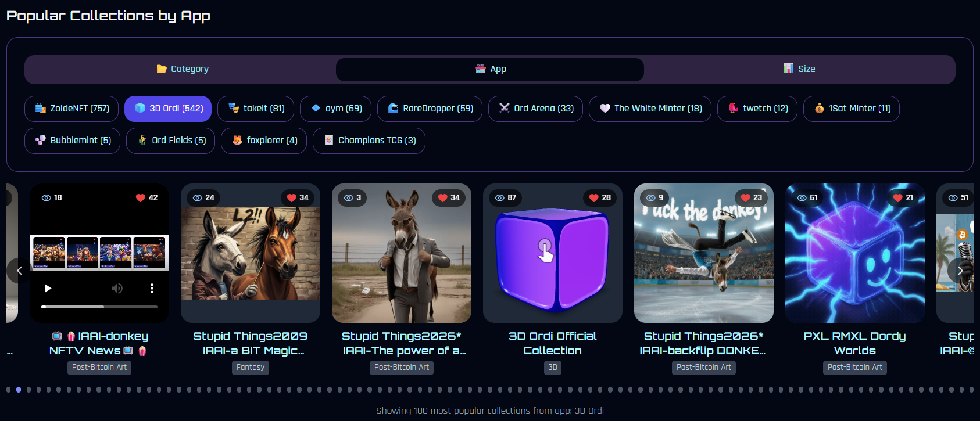Open video more options menu
This screenshot has width=980, height=421.
click(152, 288)
